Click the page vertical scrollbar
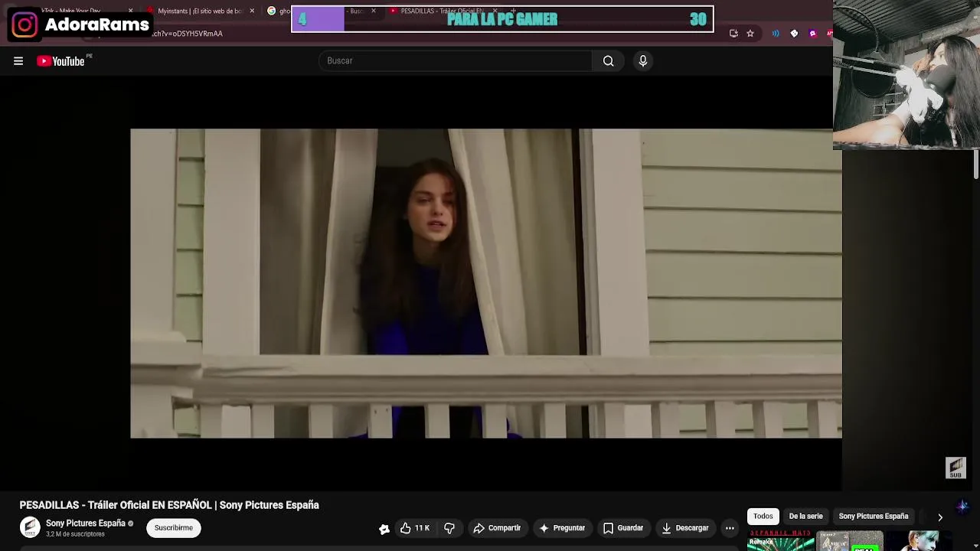The width and height of the screenshot is (980, 551). [x=976, y=165]
